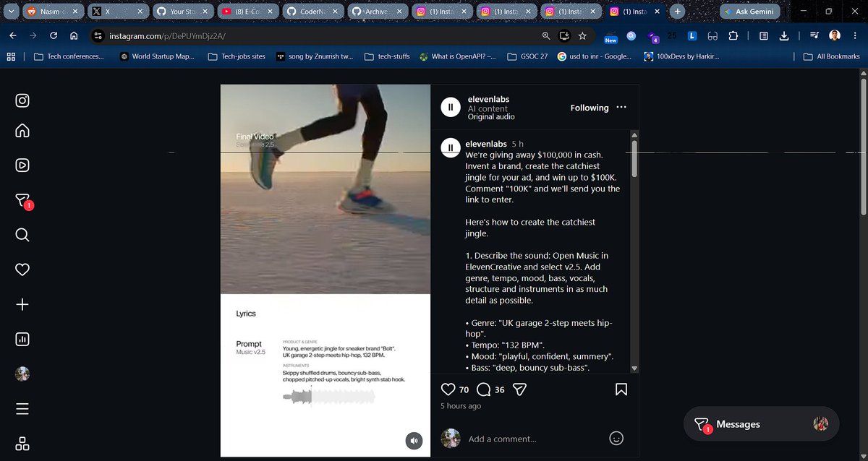Image resolution: width=868 pixels, height=461 pixels.
Task: Click the caption scrollbar down arrow
Action: coord(634,368)
